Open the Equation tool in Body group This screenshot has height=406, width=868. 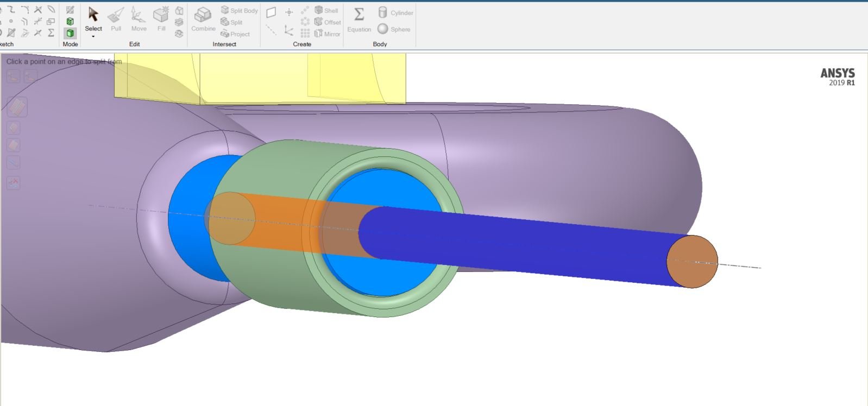tap(359, 19)
